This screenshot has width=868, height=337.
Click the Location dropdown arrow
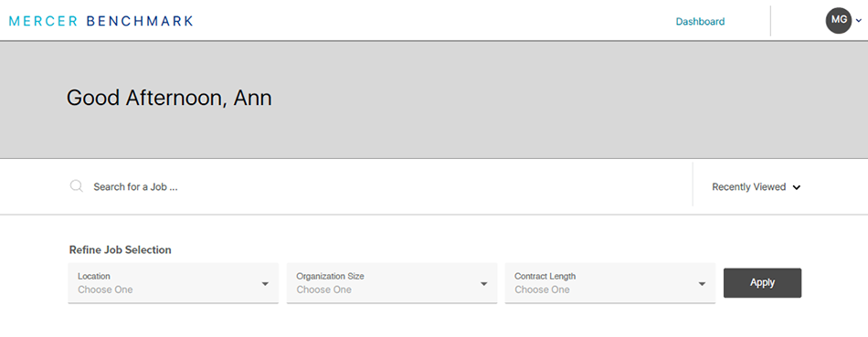pos(265,284)
